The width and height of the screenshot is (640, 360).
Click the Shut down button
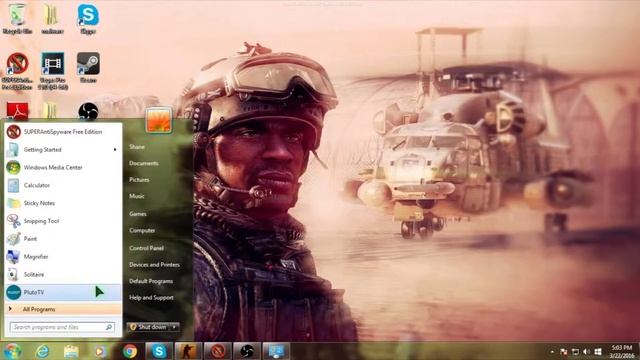click(x=148, y=327)
